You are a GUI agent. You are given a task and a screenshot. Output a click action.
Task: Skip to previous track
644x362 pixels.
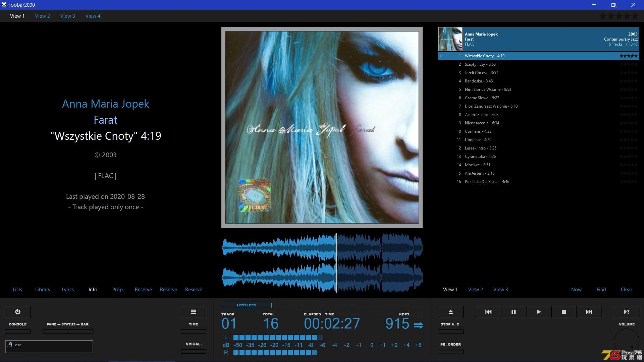(488, 312)
